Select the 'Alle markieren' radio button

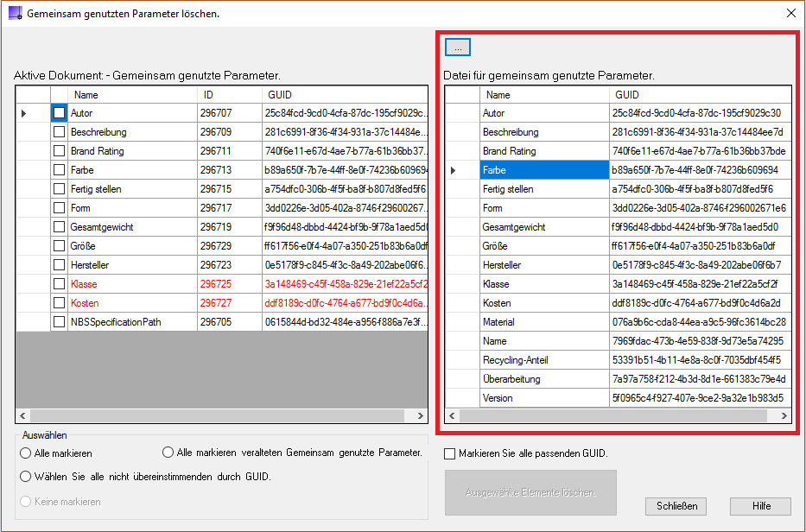25,453
